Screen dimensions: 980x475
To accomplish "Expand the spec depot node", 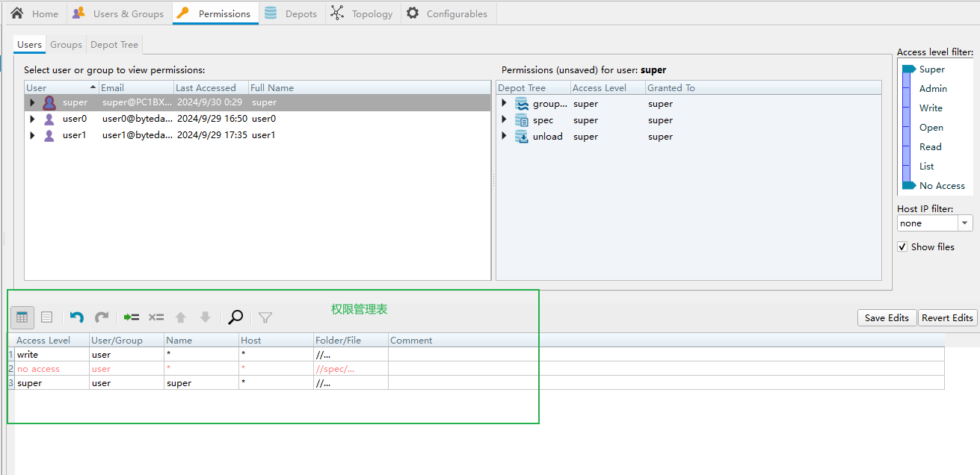I will (505, 119).
